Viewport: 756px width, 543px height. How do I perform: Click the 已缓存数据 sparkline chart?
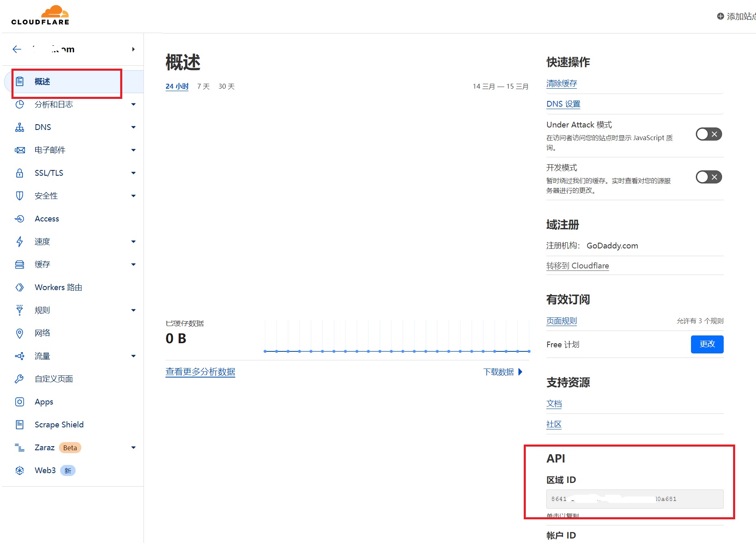coord(397,337)
